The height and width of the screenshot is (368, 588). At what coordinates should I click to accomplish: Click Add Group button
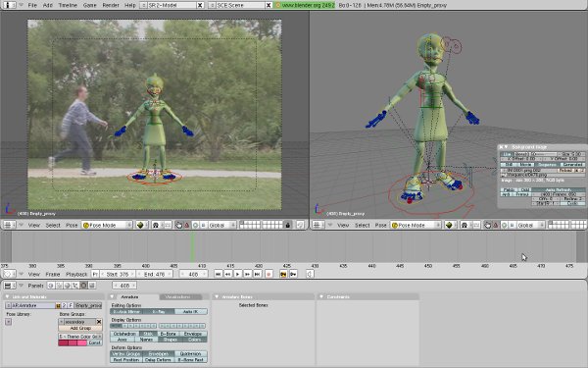[x=80, y=328]
